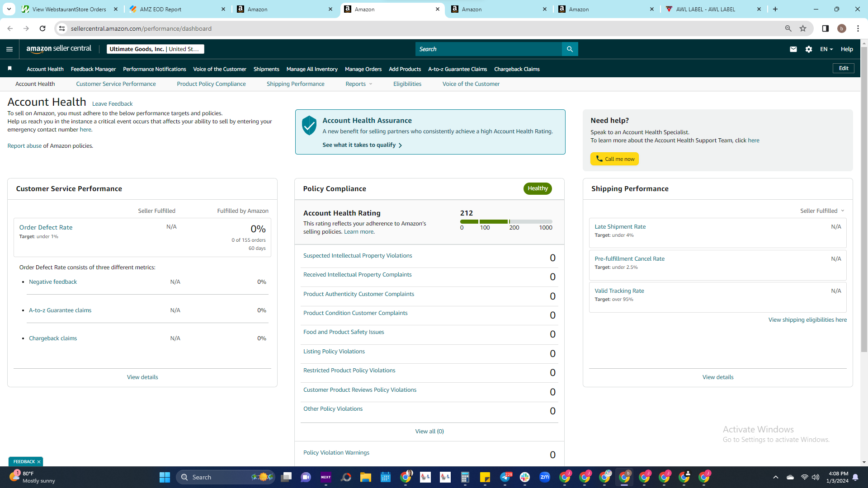Show hidden system tray icons

click(776, 477)
